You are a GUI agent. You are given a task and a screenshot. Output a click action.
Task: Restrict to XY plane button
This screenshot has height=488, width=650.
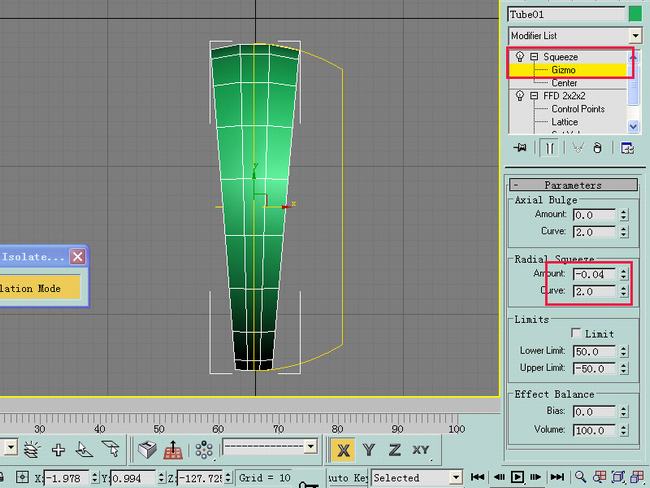421,450
